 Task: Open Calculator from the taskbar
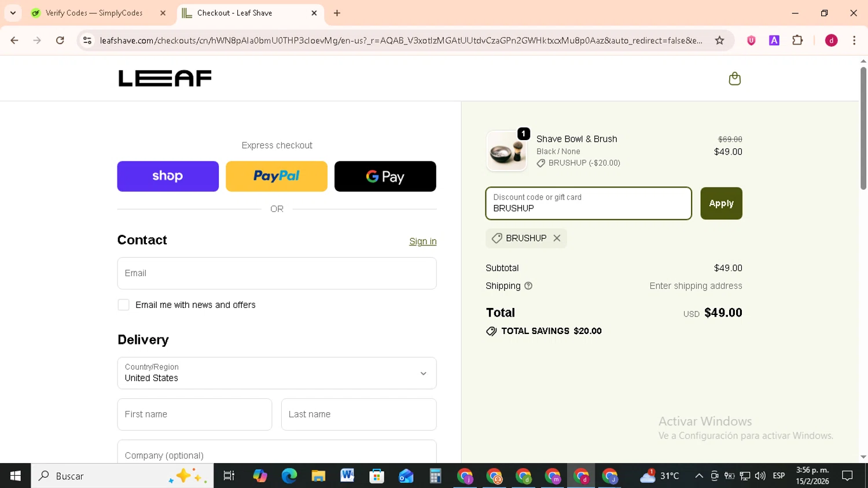435,476
